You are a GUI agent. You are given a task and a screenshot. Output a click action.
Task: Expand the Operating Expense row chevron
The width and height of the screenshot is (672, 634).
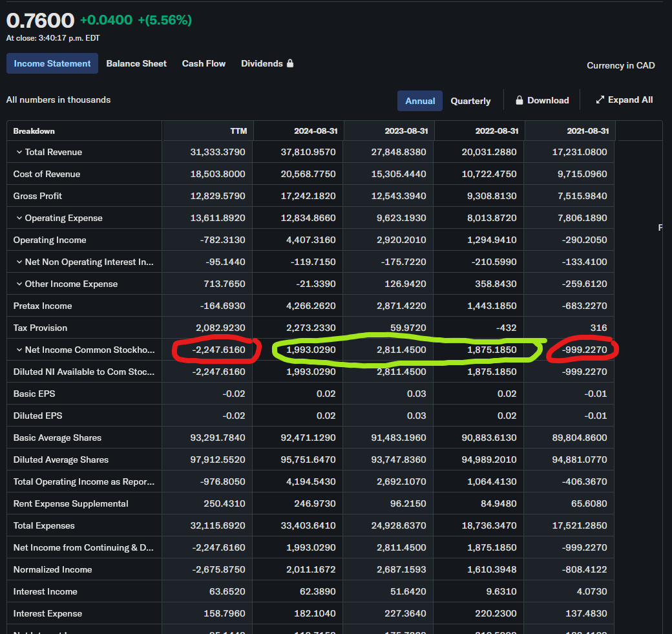pos(19,218)
